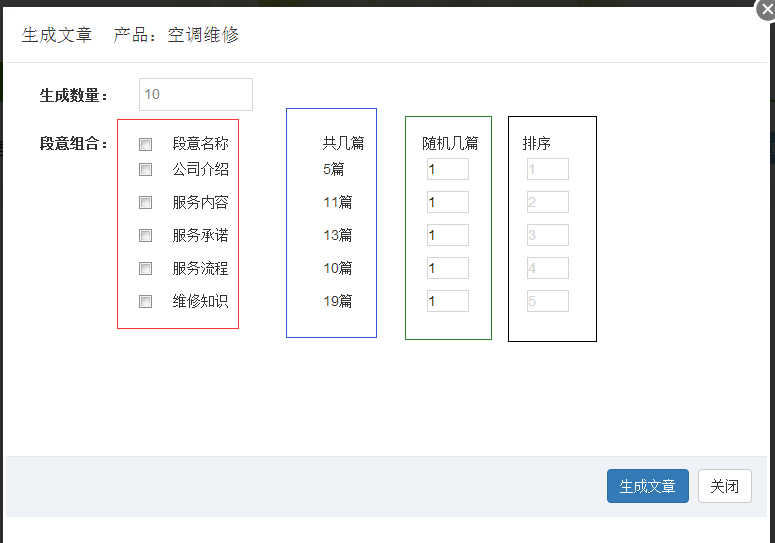
Task: Click the 公司介绍 label text
Action: click(200, 169)
